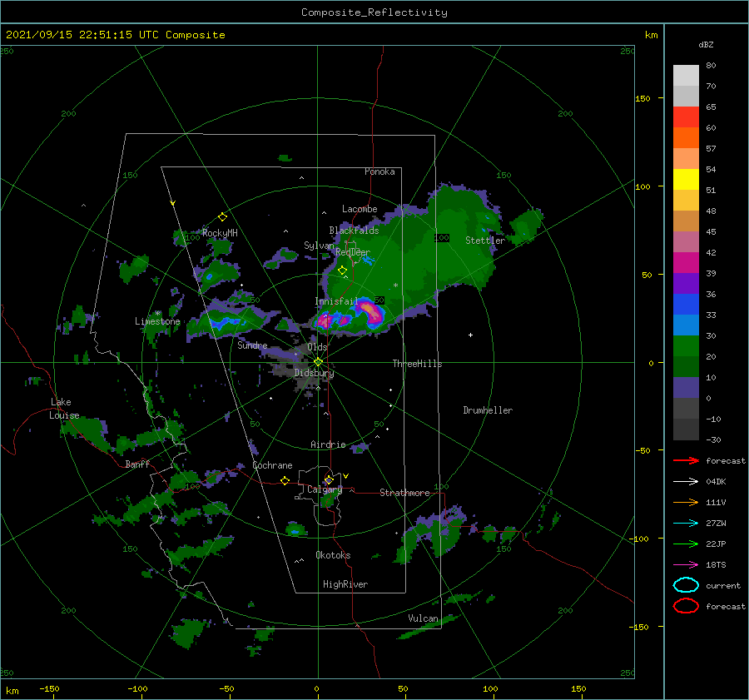Screen dimensions: 749x700
Task: Select the Vulcan label
Action: coord(423,618)
